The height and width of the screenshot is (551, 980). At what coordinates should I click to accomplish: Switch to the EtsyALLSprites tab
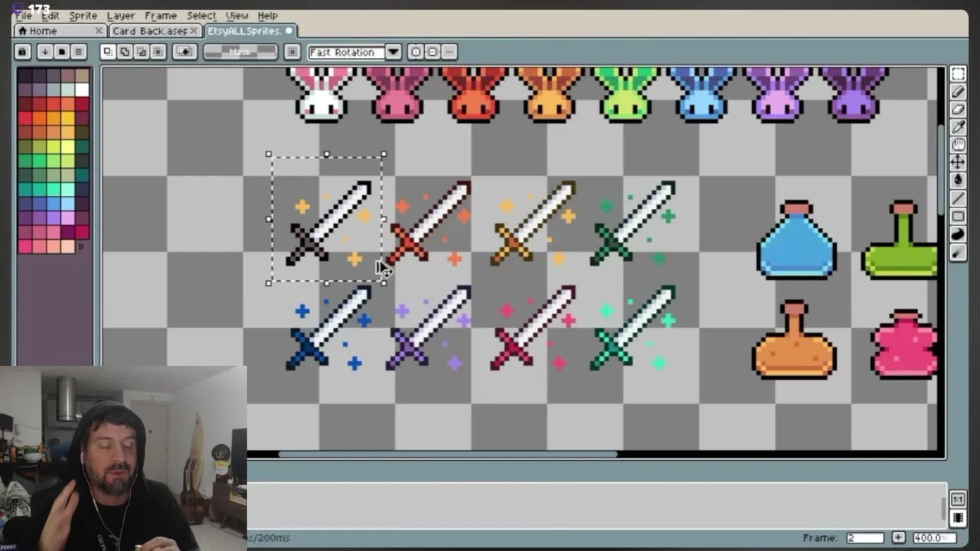tap(250, 31)
